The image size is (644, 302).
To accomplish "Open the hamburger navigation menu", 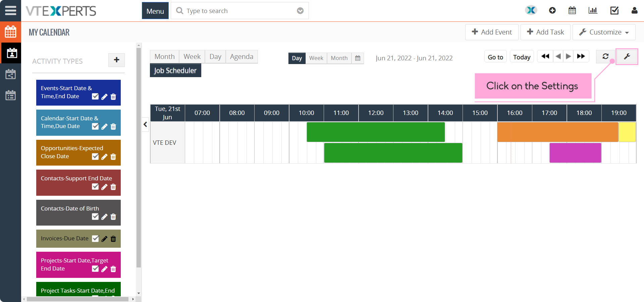I will [10, 10].
